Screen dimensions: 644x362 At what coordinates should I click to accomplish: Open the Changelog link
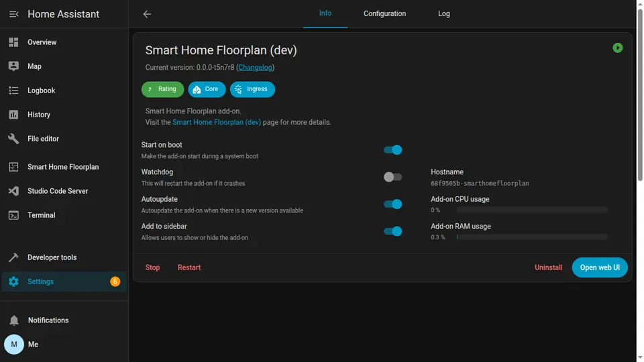(255, 67)
